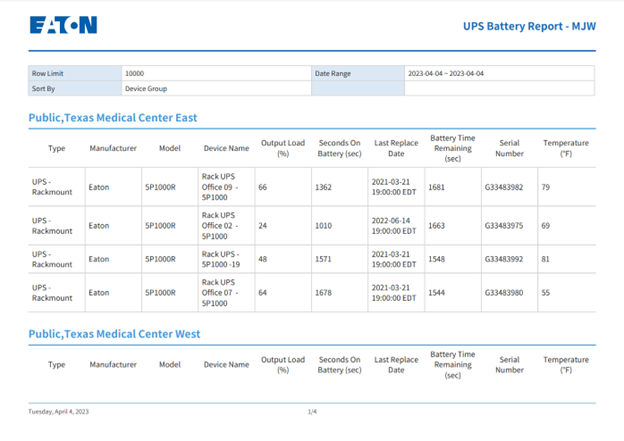The width and height of the screenshot is (624, 441).
Task: Select seconds on battery value '1678'
Action: [x=323, y=293]
